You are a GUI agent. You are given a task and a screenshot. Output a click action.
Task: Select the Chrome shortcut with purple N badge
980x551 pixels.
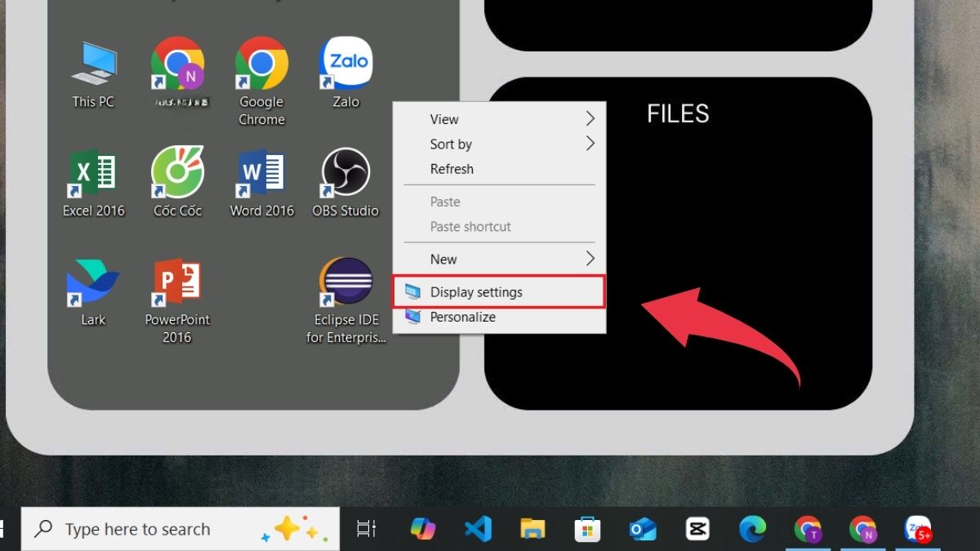point(177,73)
